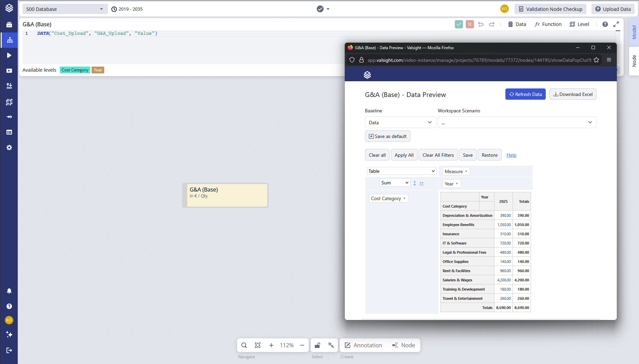Expand the Baseline Data dropdown
639x364 pixels.
400,123
